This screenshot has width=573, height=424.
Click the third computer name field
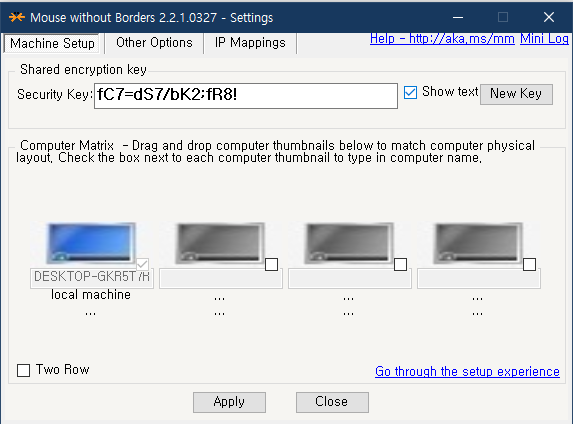pos(350,279)
